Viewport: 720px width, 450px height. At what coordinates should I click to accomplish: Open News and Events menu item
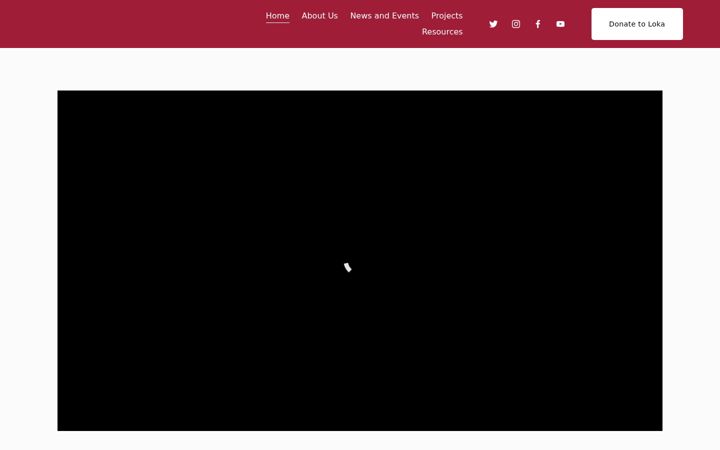tap(384, 16)
